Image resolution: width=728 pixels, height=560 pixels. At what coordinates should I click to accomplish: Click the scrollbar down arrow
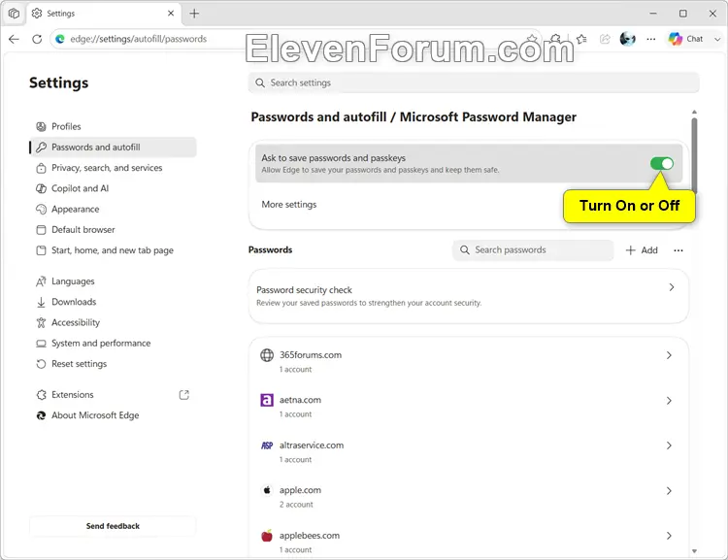tap(694, 551)
